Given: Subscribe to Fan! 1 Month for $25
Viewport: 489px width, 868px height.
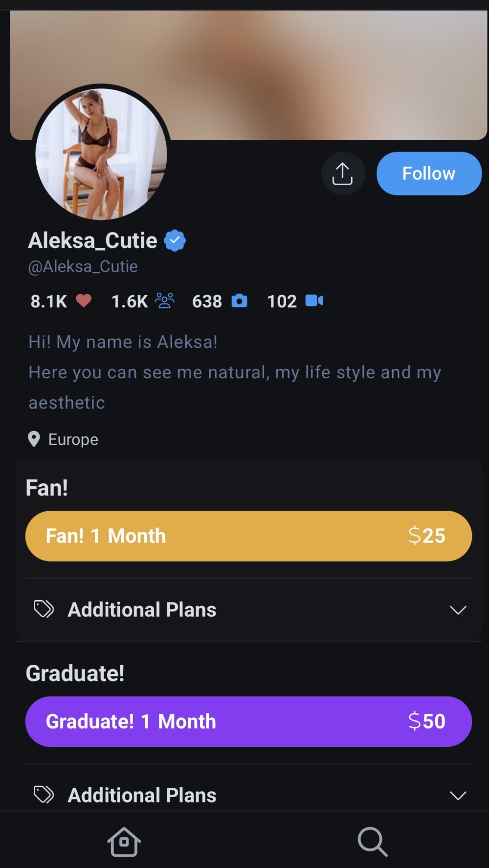Looking at the screenshot, I should pyautogui.click(x=248, y=536).
